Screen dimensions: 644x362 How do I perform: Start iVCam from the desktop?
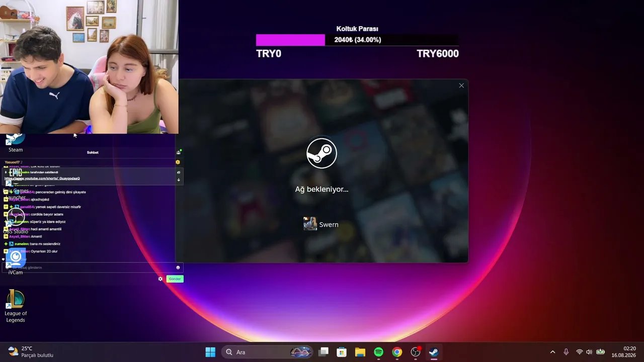[16, 262]
